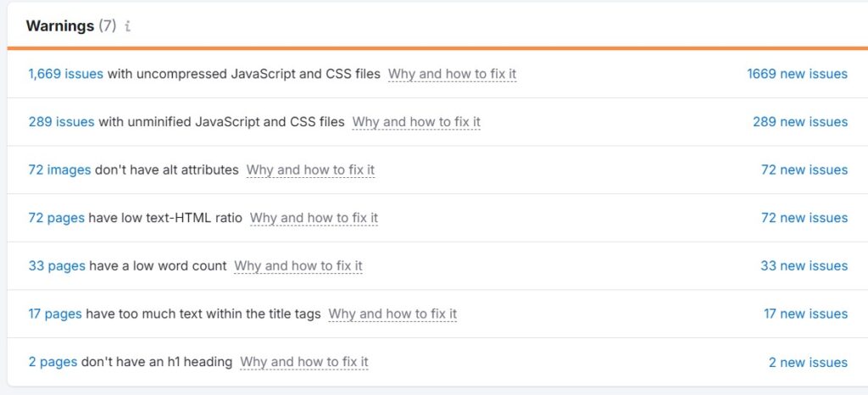
Task: View 289 new issues
Action: coord(799,122)
